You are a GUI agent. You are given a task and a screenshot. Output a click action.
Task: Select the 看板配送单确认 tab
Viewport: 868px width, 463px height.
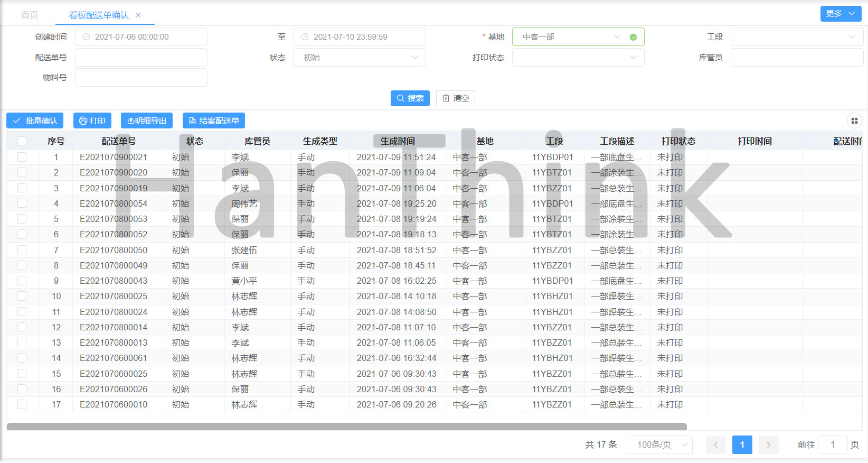click(99, 15)
